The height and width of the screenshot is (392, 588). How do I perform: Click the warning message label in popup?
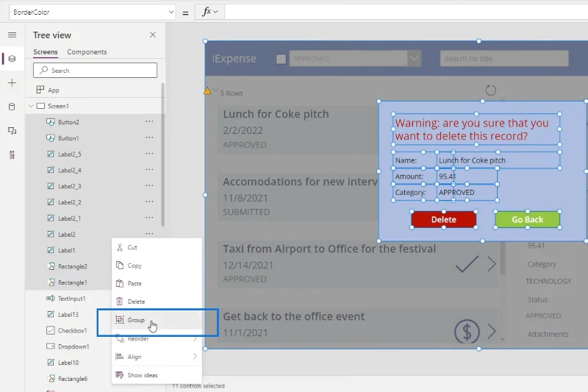click(x=476, y=129)
